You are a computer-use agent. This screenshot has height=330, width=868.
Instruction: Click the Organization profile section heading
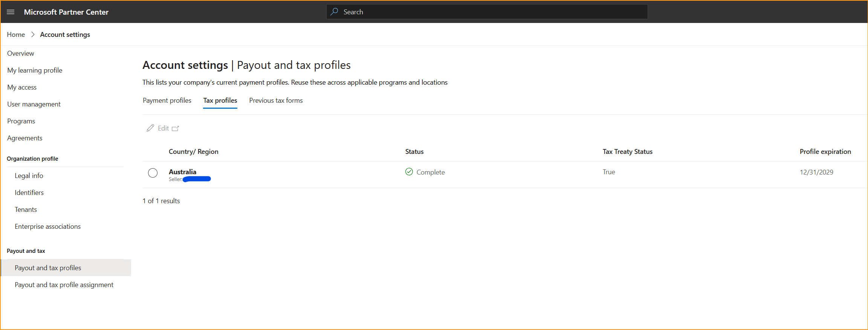[x=32, y=159]
